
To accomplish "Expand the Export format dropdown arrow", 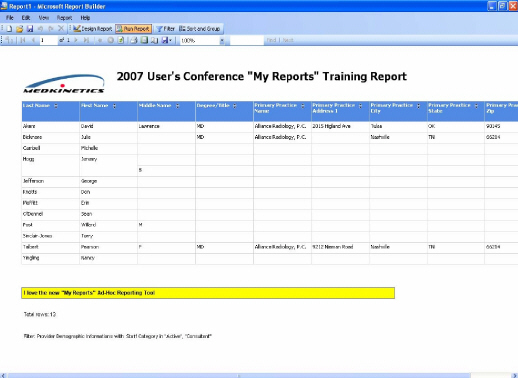I will click(171, 40).
